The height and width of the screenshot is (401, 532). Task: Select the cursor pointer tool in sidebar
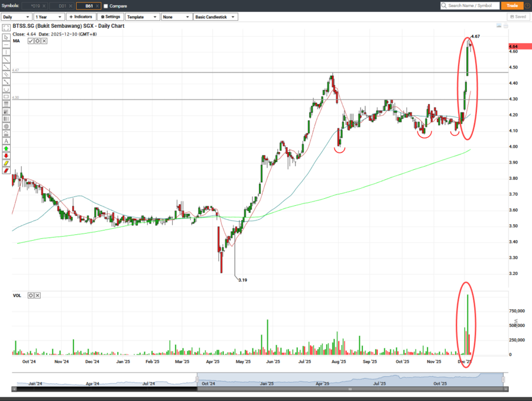pyautogui.click(x=6, y=37)
